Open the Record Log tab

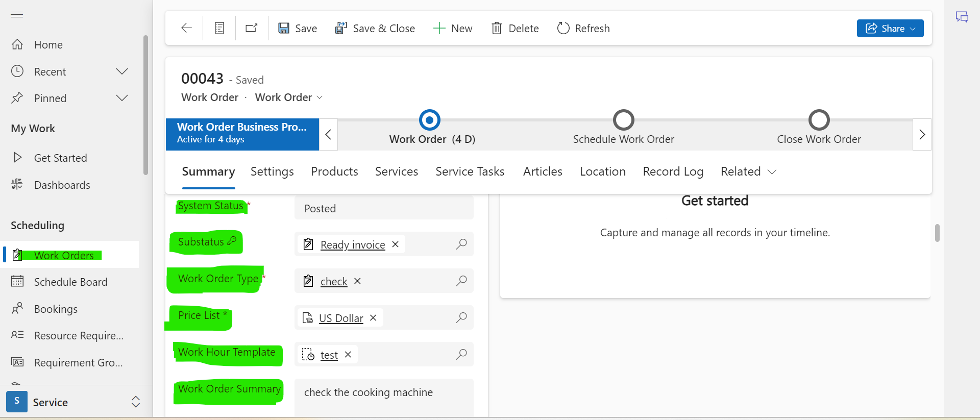(x=673, y=171)
